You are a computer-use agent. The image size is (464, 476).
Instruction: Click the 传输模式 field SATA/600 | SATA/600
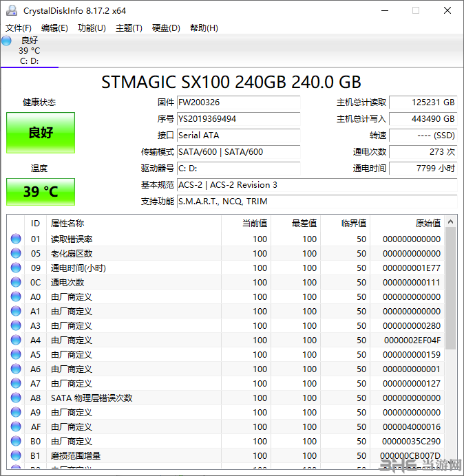(238, 152)
